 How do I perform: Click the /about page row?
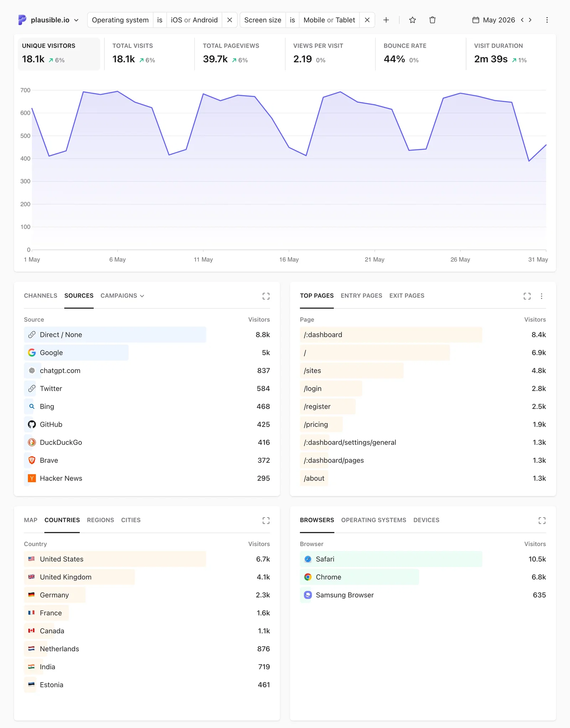click(x=423, y=478)
